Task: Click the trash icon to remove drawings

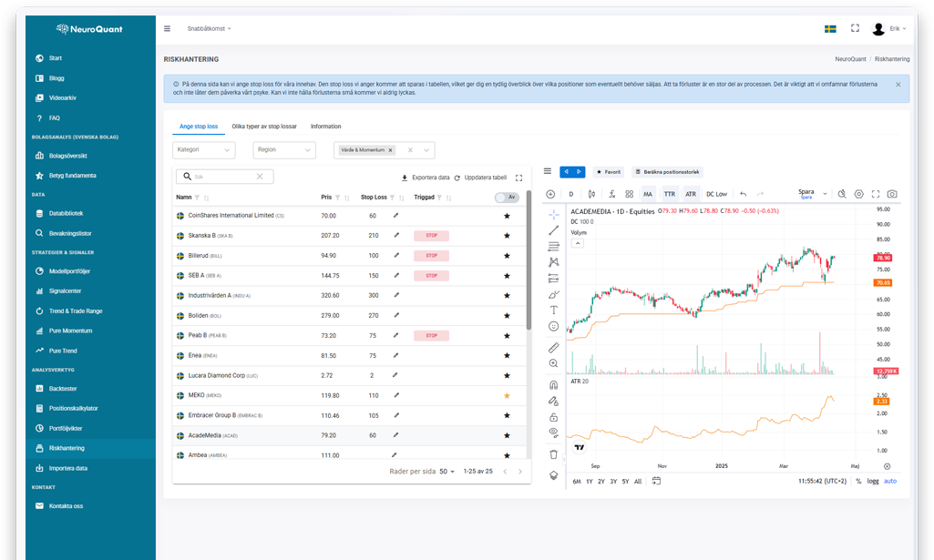Action: click(x=553, y=453)
